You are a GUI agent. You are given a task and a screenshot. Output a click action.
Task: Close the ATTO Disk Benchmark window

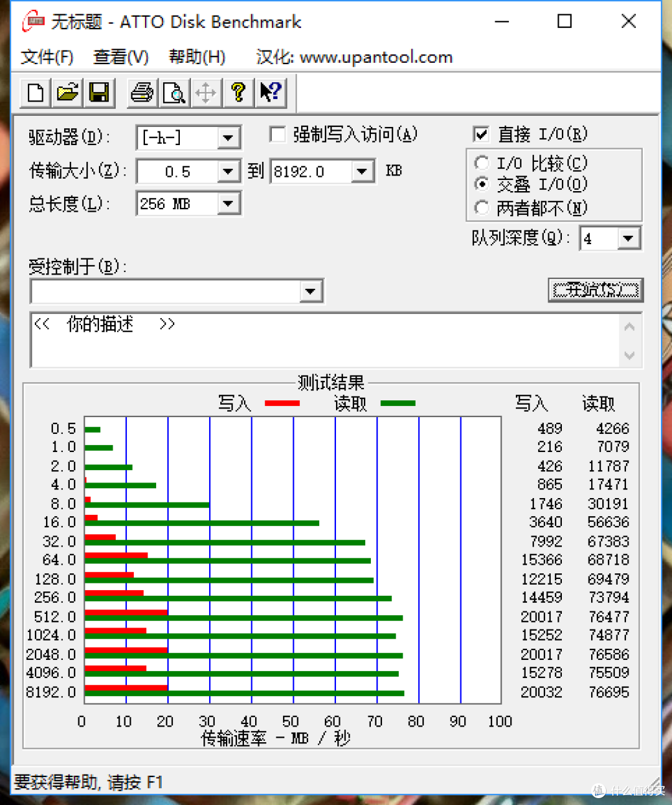(x=628, y=21)
